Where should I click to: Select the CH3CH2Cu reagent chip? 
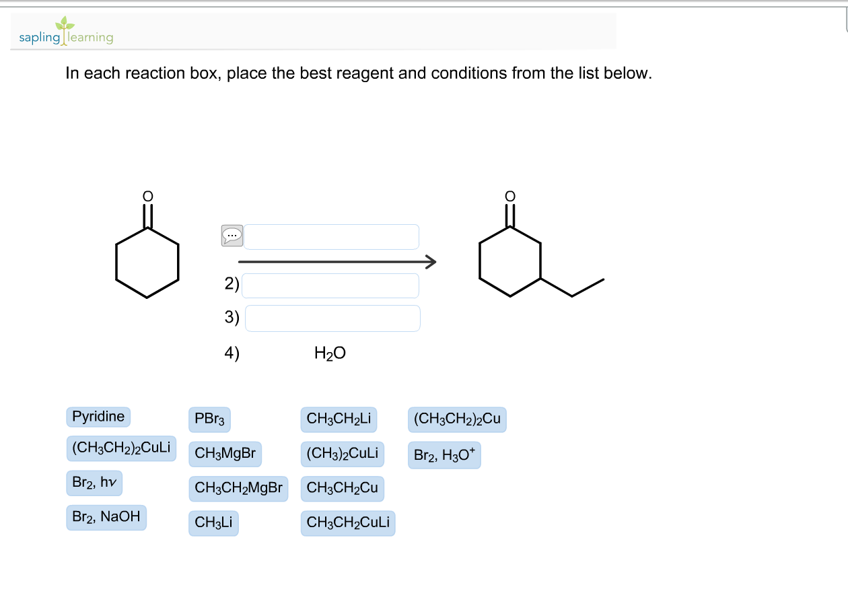point(342,487)
